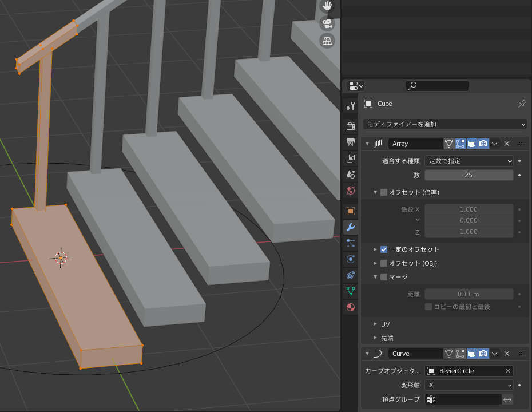Toggle Curve modifier render display
Image resolution: width=532 pixels, height=412 pixels.
(483, 354)
